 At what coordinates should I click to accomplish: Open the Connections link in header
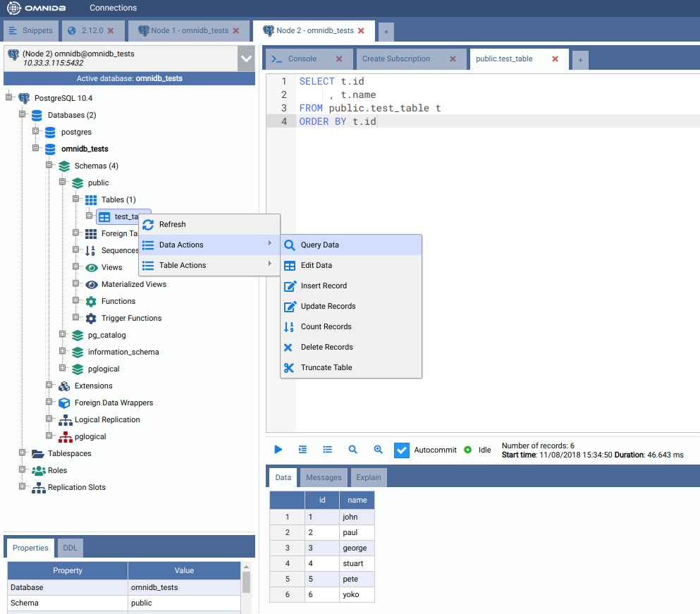point(113,8)
